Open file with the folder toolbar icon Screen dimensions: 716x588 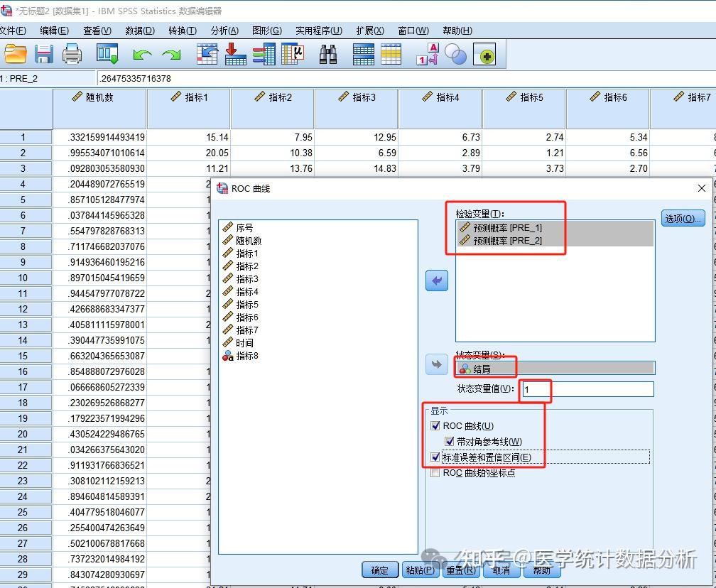click(16, 54)
